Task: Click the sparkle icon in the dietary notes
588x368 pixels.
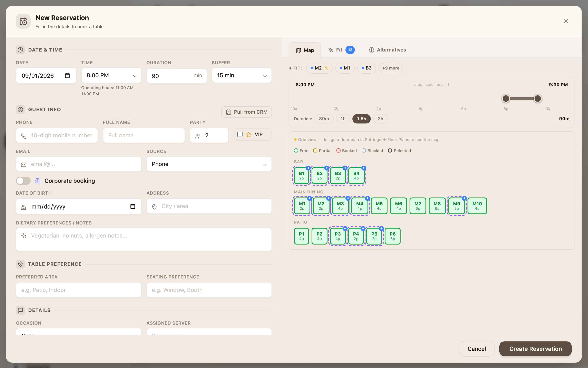Action: pyautogui.click(x=23, y=235)
